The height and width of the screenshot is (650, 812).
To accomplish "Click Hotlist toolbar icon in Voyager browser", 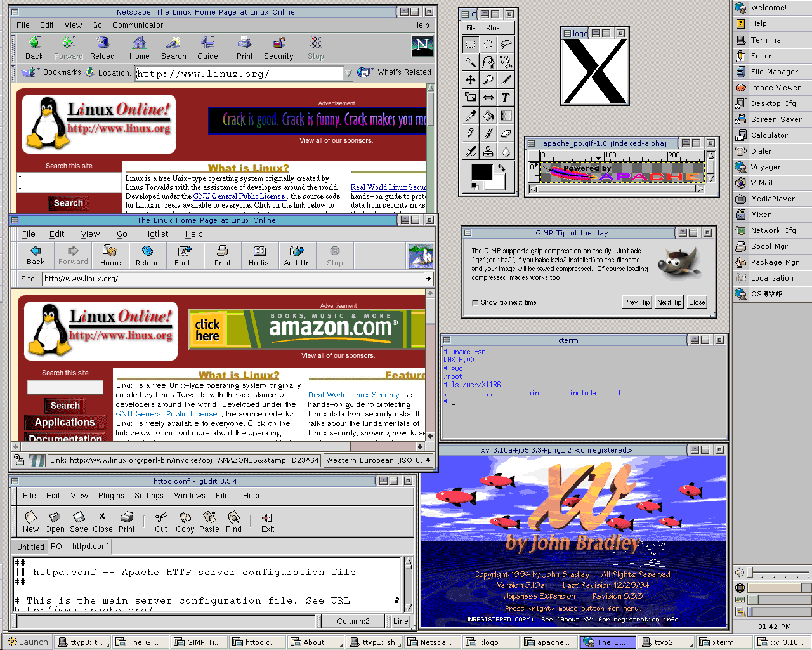I will 259,256.
